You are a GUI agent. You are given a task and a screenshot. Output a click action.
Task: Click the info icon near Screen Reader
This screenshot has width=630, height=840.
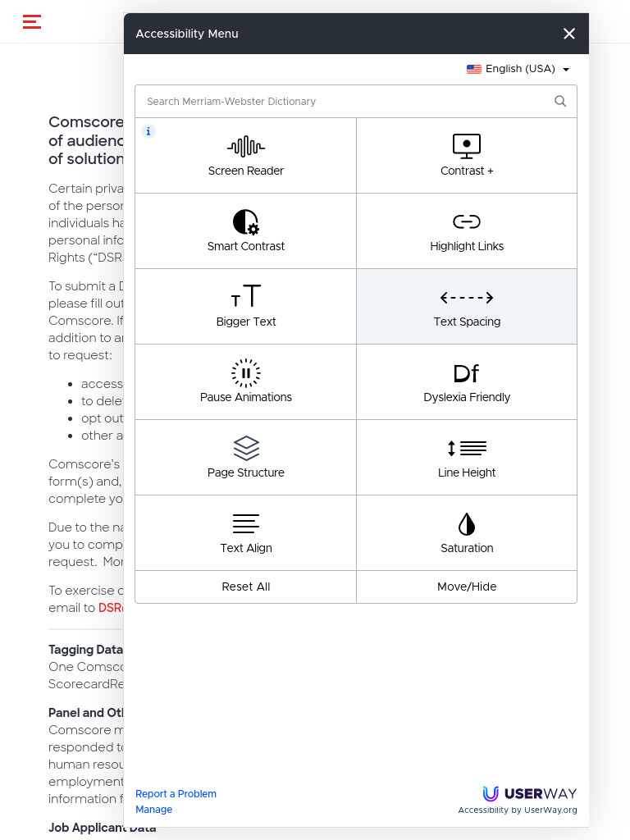pyautogui.click(x=148, y=131)
